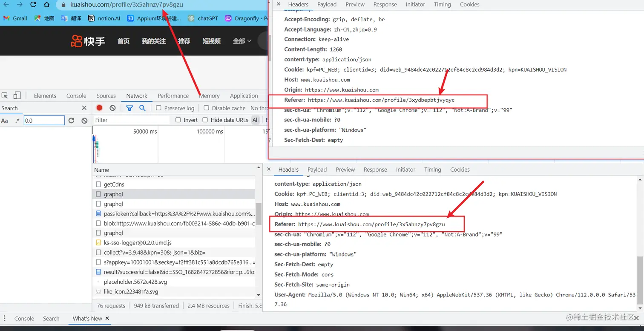Open Timing tab in lower request panel

tap(433, 170)
